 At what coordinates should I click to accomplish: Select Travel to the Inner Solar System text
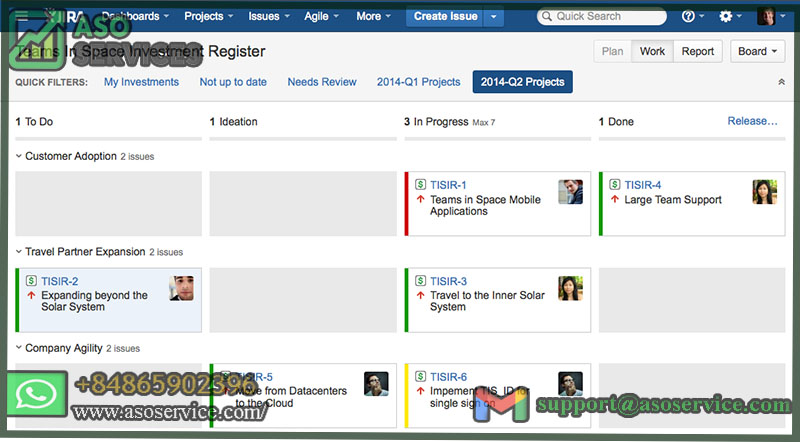[x=487, y=301]
